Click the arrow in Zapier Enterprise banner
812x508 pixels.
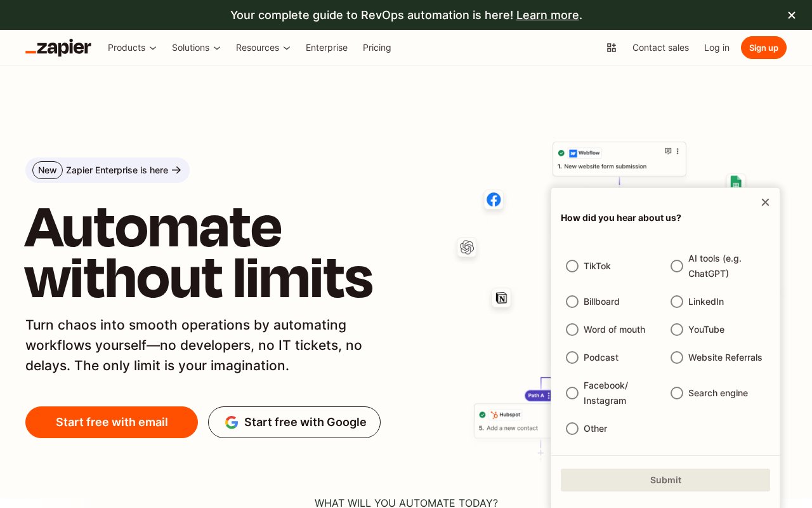click(x=176, y=170)
